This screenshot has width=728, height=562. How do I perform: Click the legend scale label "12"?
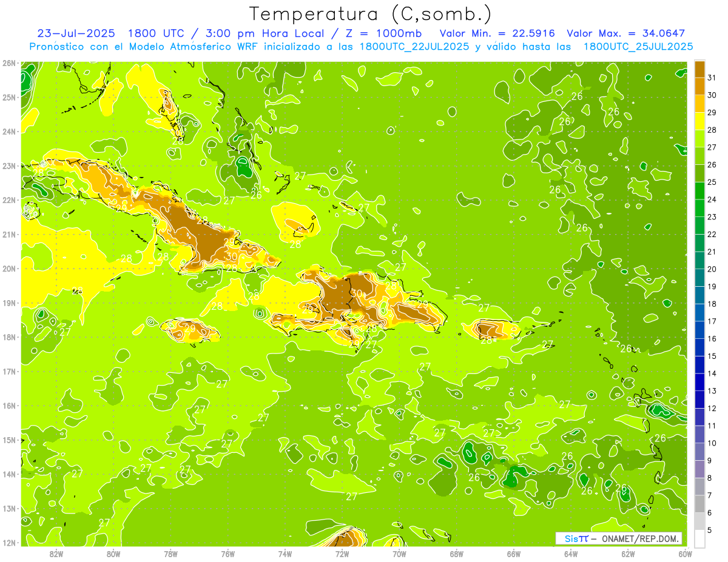tap(712, 408)
